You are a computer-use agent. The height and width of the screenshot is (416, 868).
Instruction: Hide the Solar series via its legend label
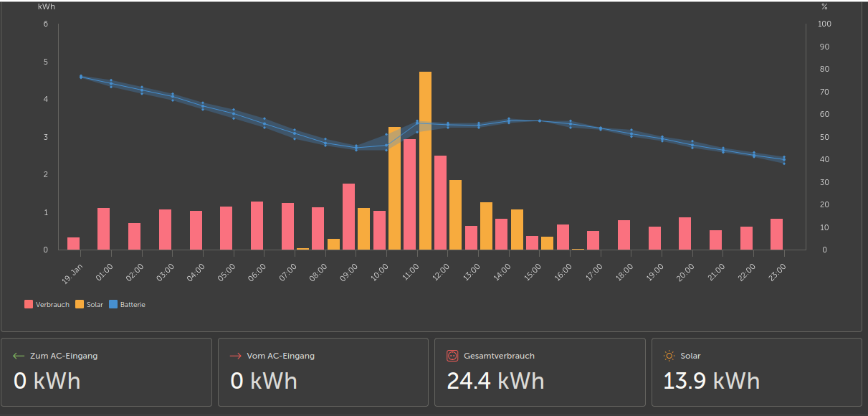(x=95, y=305)
